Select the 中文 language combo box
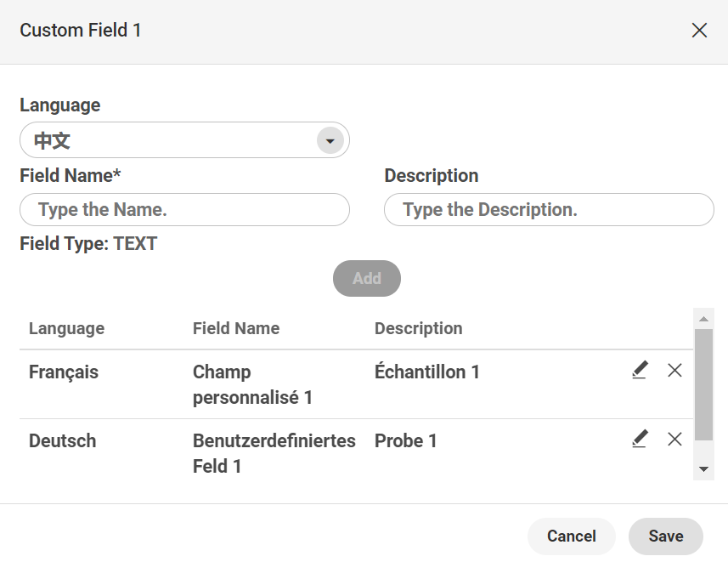The width and height of the screenshot is (728, 562). [184, 140]
